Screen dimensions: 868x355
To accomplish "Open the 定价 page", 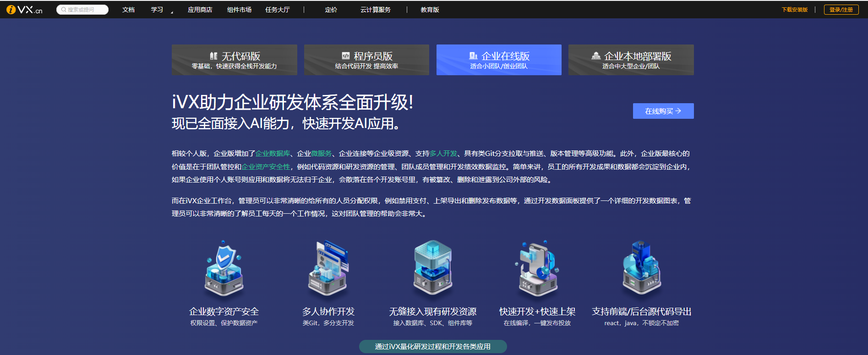I will pyautogui.click(x=331, y=10).
